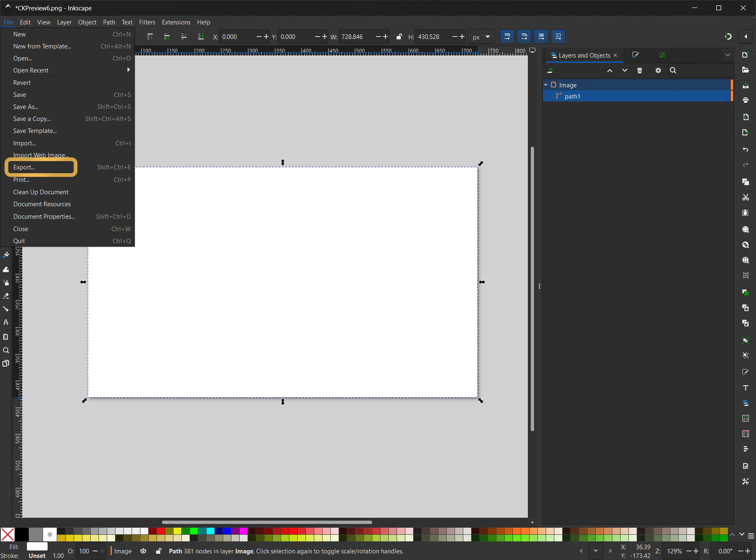Click the duplicate icon with green square
This screenshot has height=560, width=756.
(745, 292)
